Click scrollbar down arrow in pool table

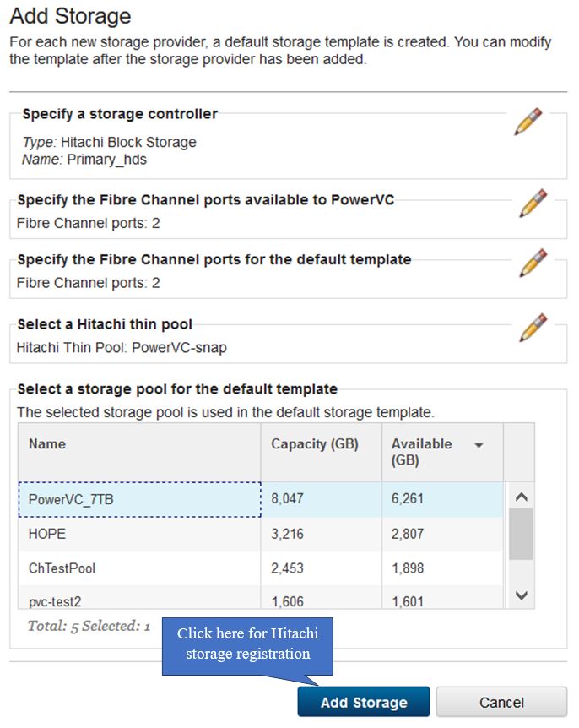[522, 595]
